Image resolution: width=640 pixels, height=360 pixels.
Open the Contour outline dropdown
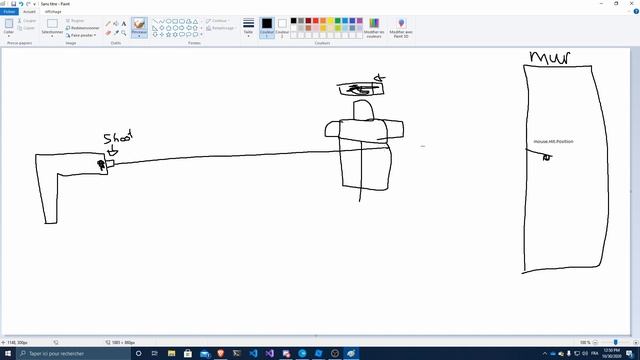[x=218, y=20]
